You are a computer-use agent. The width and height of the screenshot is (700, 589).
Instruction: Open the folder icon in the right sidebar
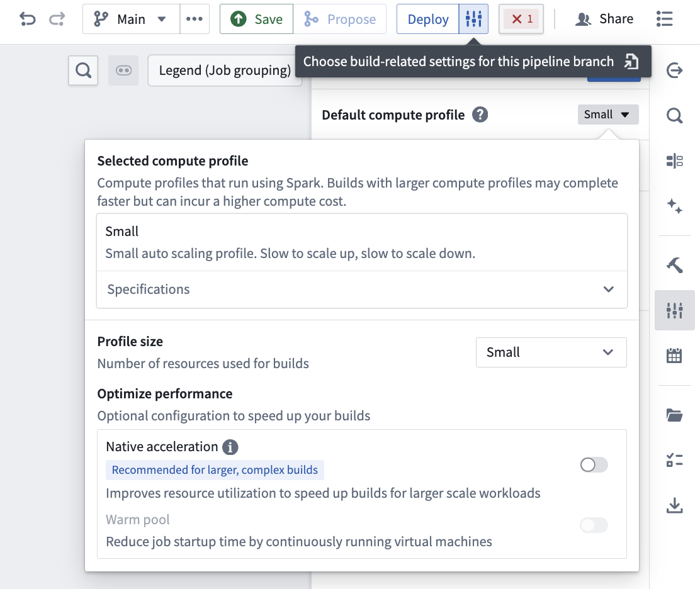(x=674, y=415)
